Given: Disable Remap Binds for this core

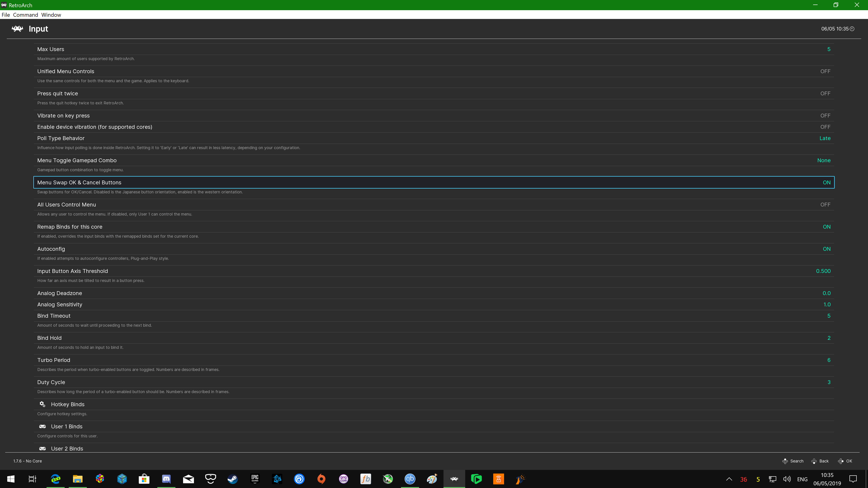Looking at the screenshot, I should pyautogui.click(x=434, y=227).
